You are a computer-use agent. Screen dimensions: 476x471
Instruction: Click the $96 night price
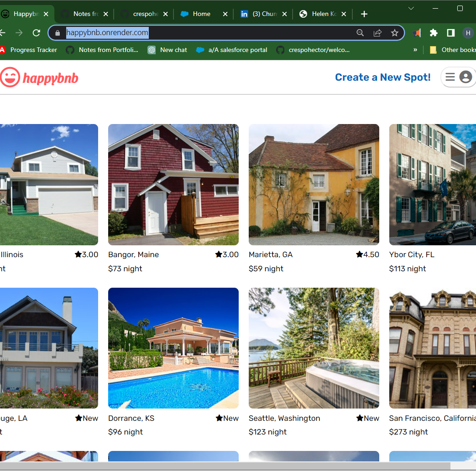pyautogui.click(x=126, y=432)
